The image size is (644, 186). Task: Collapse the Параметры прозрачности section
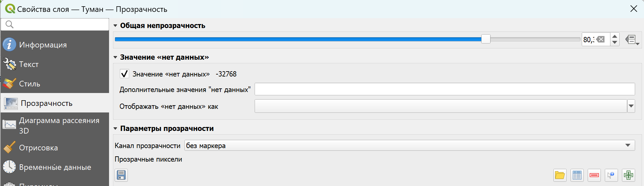tap(115, 129)
